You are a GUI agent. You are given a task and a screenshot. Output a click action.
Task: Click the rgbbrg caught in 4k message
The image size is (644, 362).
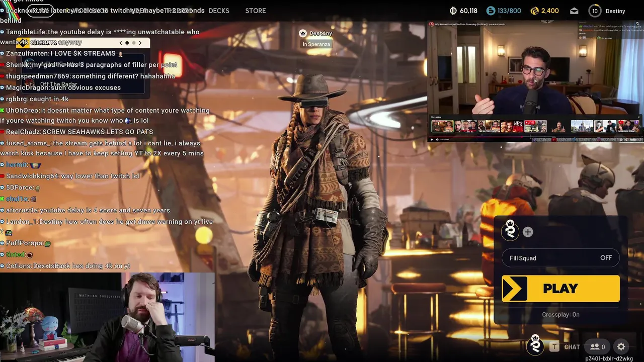pos(35,99)
